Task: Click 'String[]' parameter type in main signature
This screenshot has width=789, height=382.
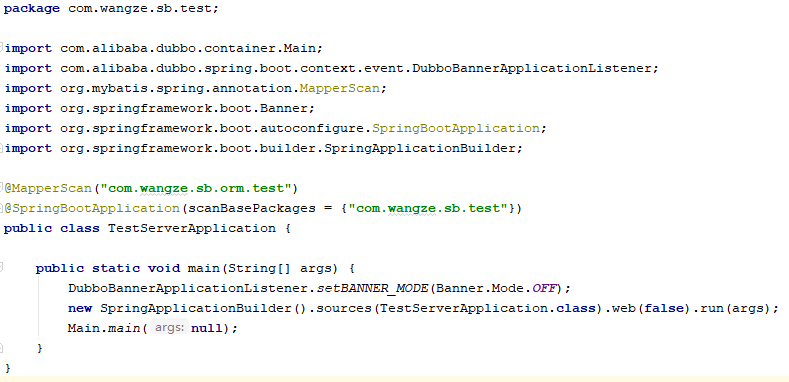Action: (x=260, y=268)
